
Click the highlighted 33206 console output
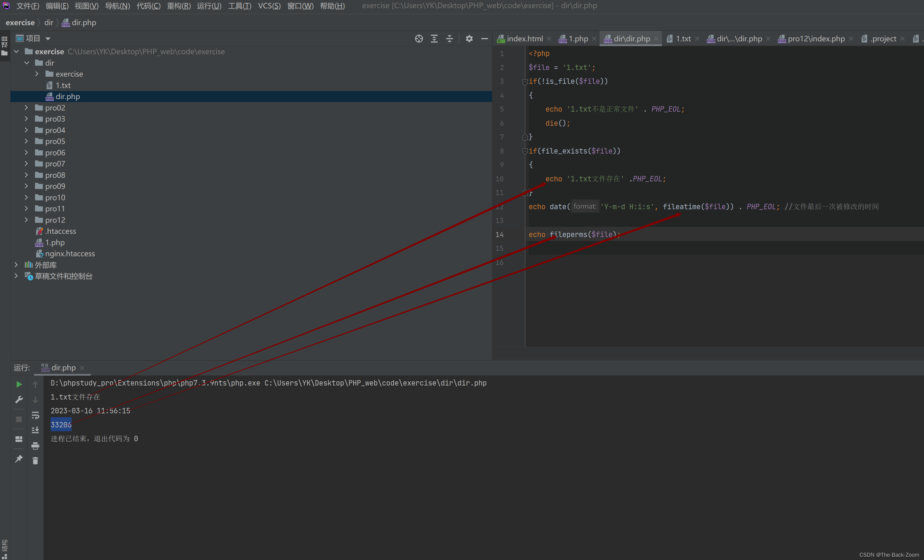click(x=61, y=425)
